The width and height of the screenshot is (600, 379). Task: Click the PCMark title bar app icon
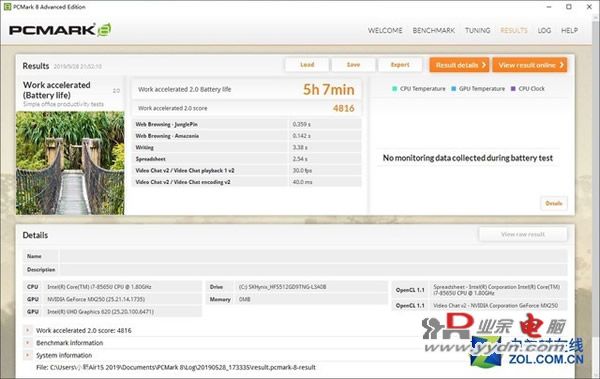7,7
